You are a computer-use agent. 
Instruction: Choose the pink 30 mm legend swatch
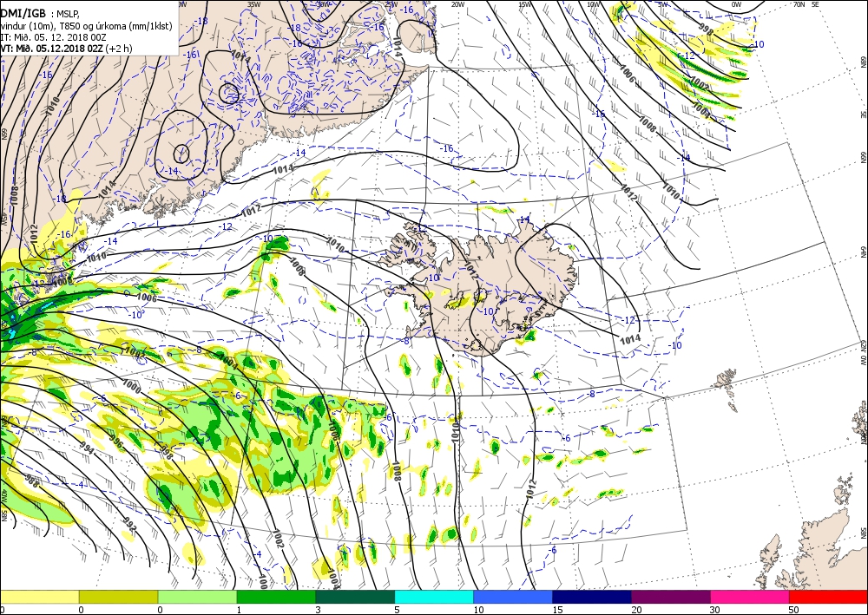pyautogui.click(x=750, y=597)
